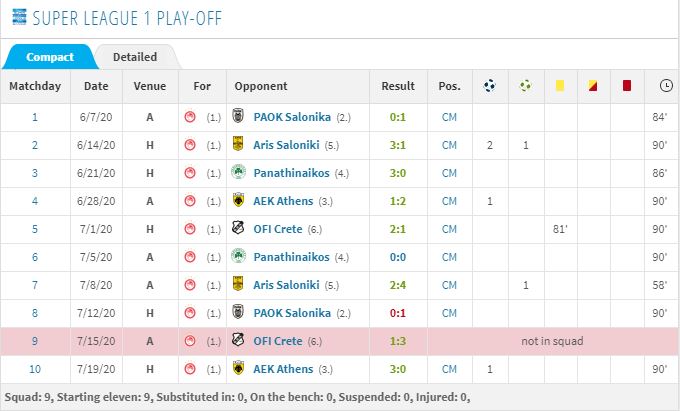Viewport: 680px width, 411px height.
Task: Open OFI Crete link in not in squad row
Action: (x=278, y=341)
